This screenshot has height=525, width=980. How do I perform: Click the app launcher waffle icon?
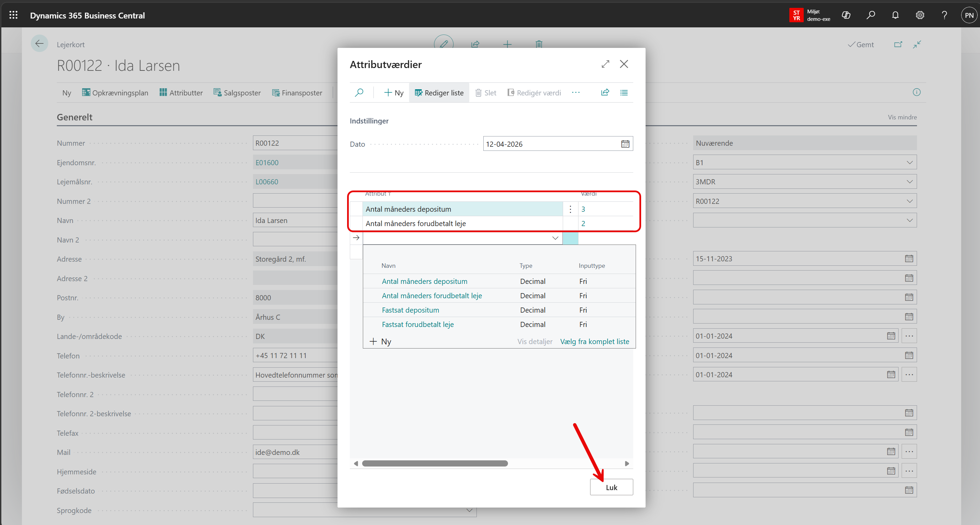pyautogui.click(x=13, y=15)
